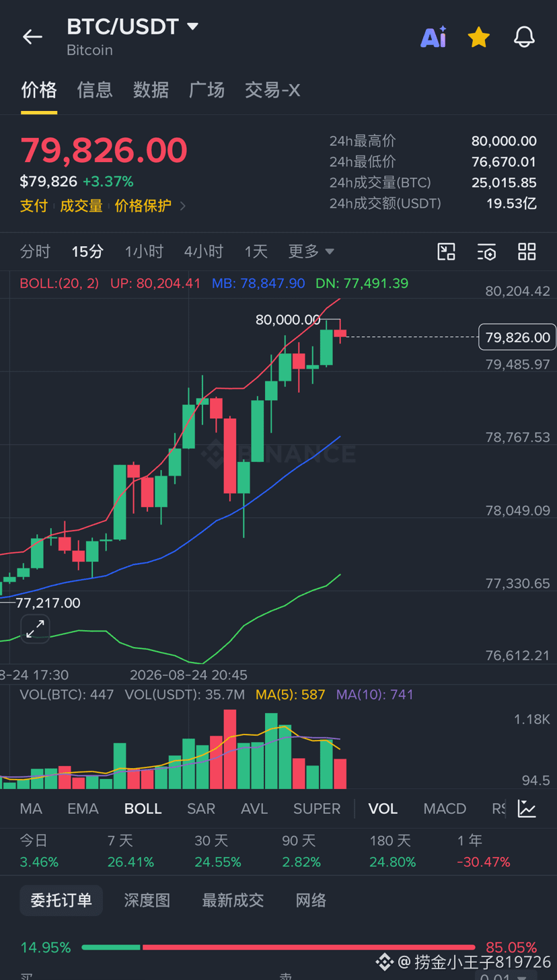The width and height of the screenshot is (557, 980).
Task: Toggle the favorite star icon
Action: click(478, 37)
